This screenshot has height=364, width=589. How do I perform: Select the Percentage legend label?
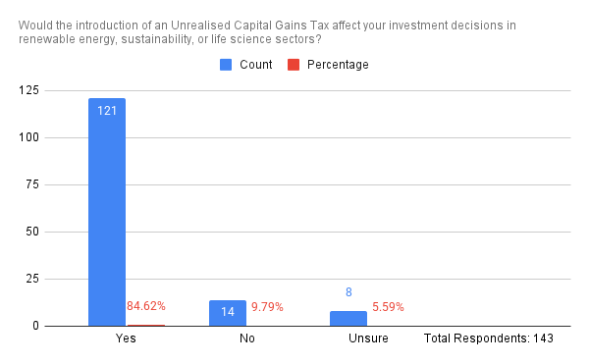click(x=338, y=65)
